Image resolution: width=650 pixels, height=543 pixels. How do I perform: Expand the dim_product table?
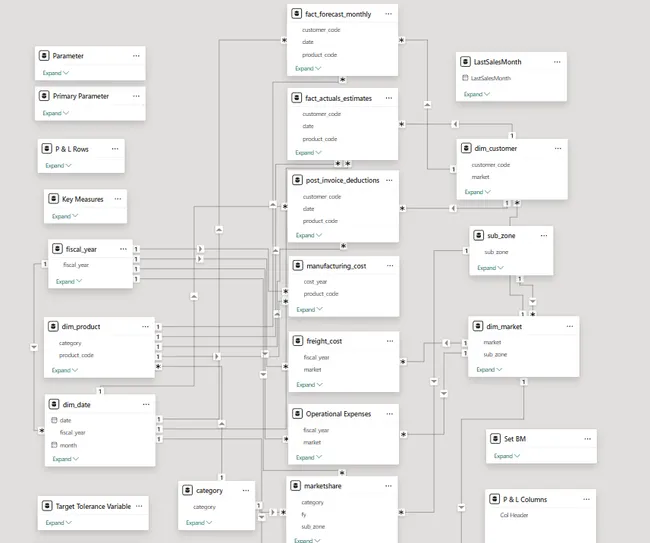coord(65,370)
